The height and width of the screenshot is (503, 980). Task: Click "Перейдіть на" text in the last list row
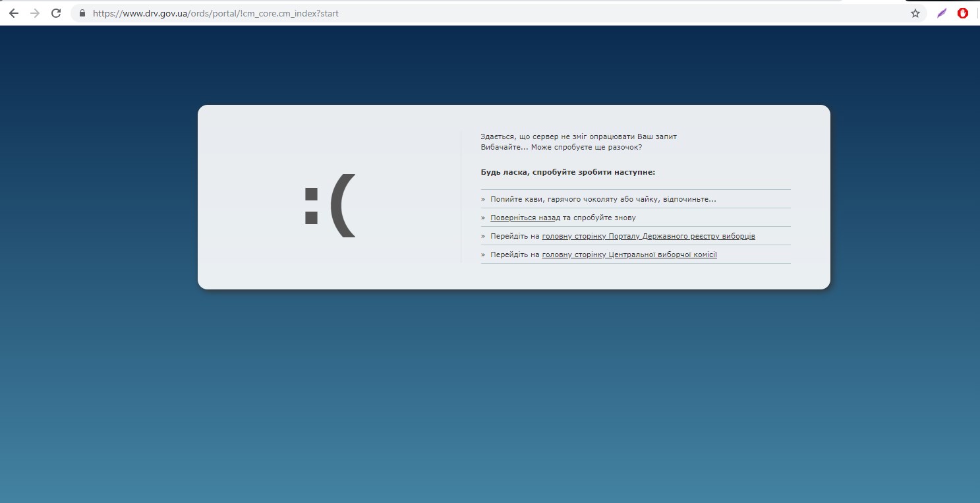515,254
